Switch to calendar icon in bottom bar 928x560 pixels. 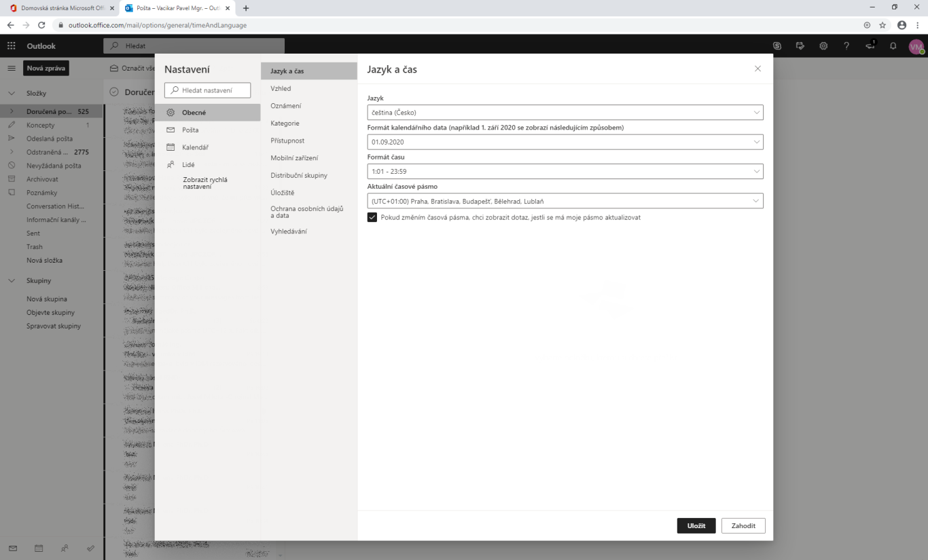click(39, 548)
